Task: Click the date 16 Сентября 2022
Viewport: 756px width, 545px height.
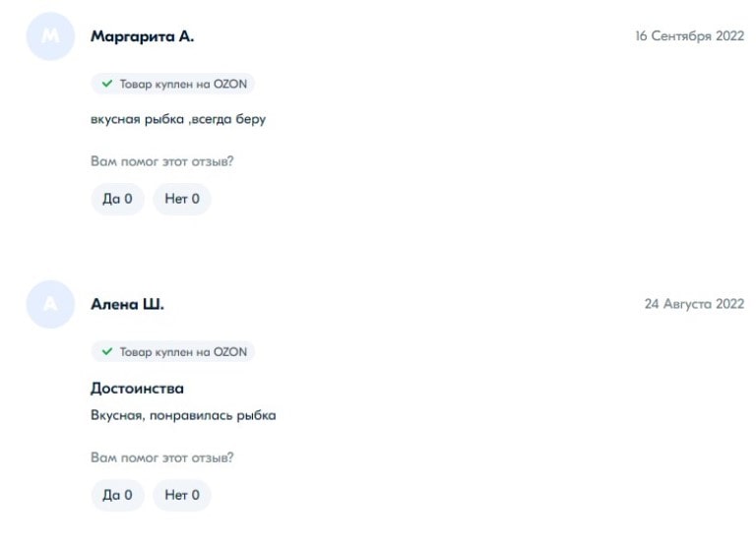Action: pos(689,36)
